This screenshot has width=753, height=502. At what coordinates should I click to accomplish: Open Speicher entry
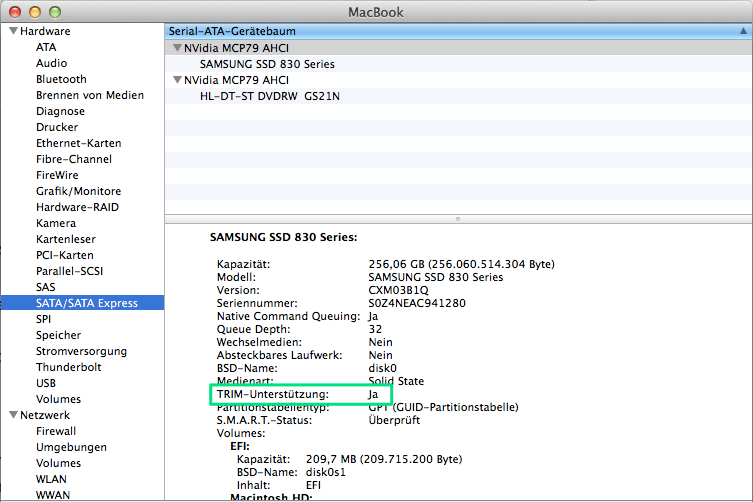point(58,335)
